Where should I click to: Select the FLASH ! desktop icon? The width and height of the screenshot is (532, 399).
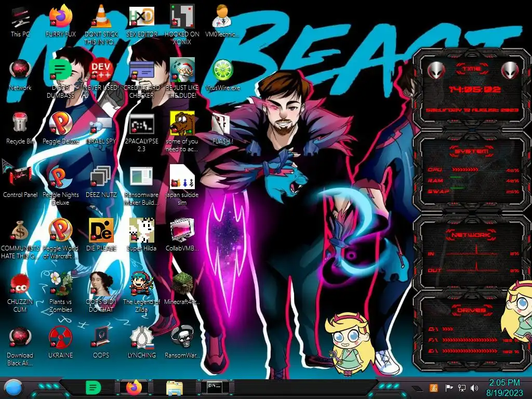click(222, 129)
